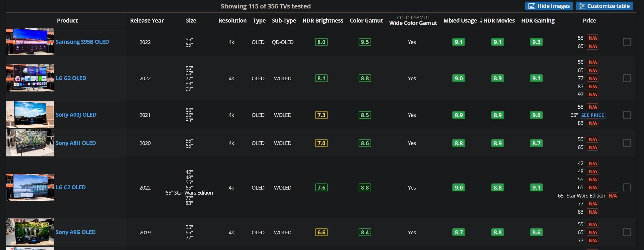Click the Samsung S95B 9.5 Color Gamut score

365,42
